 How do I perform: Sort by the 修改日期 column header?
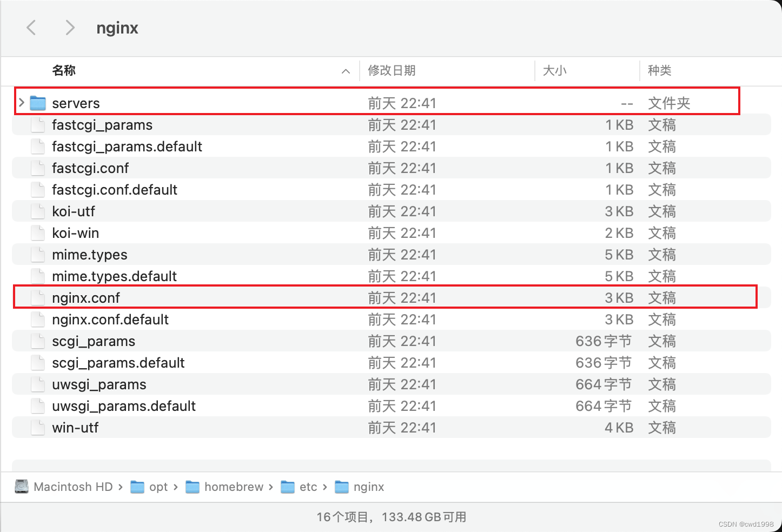click(x=392, y=70)
